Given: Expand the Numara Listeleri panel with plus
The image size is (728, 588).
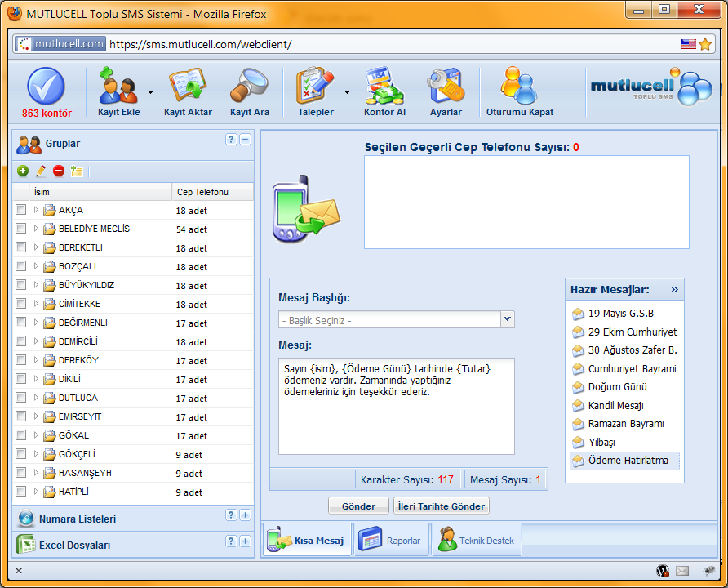Looking at the screenshot, I should pyautogui.click(x=245, y=515).
